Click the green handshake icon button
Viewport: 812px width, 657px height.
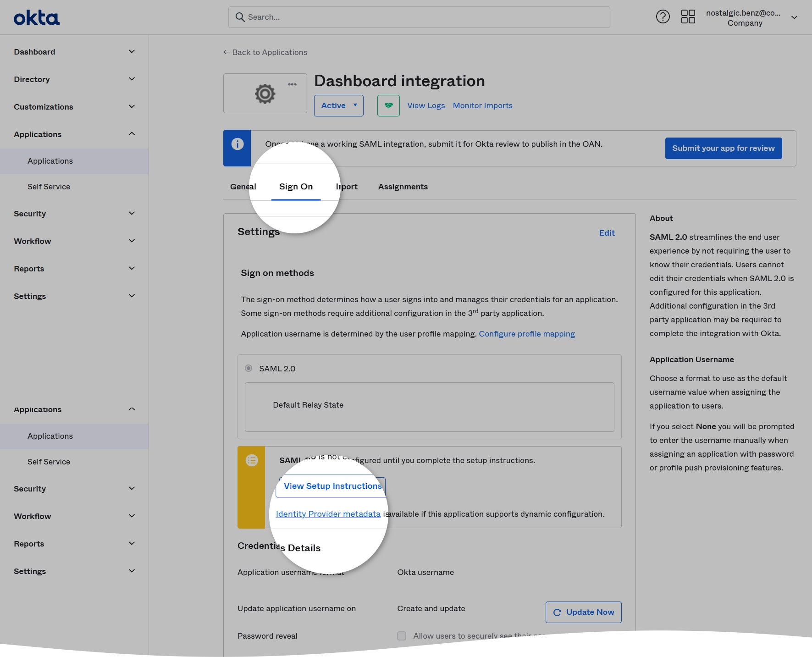[x=388, y=105]
